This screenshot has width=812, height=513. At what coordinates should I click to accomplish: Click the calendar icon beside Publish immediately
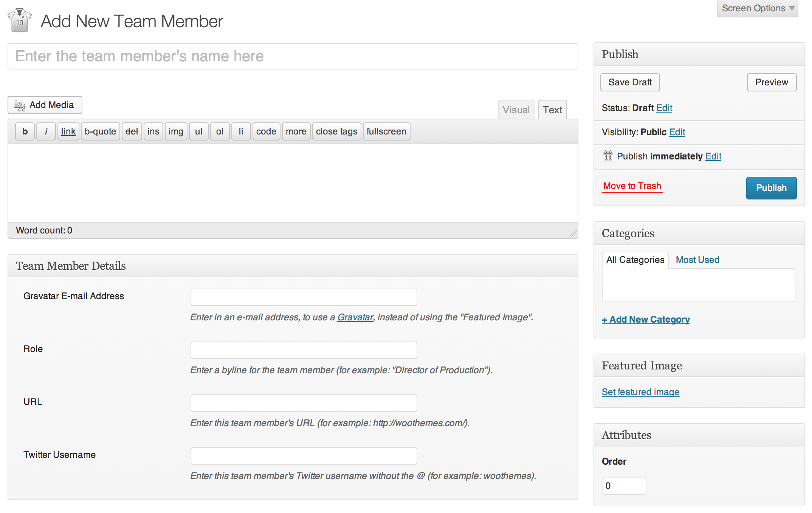pyautogui.click(x=607, y=156)
